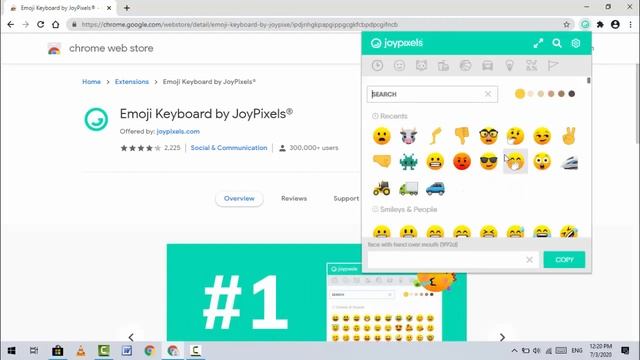Pick the red angry face emoji

coord(462,162)
